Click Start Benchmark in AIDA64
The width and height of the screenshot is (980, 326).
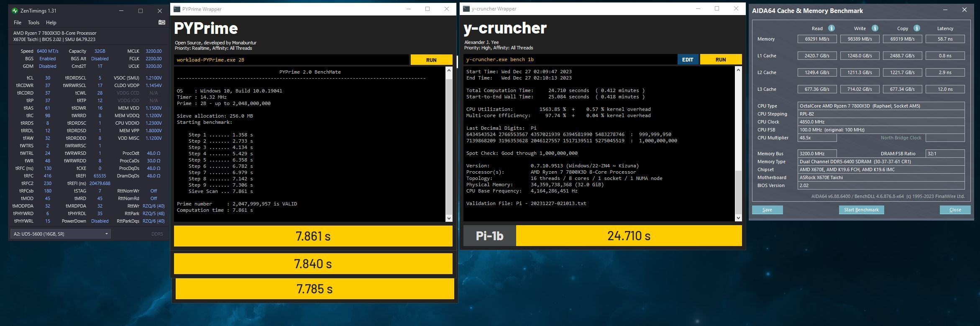pyautogui.click(x=861, y=210)
